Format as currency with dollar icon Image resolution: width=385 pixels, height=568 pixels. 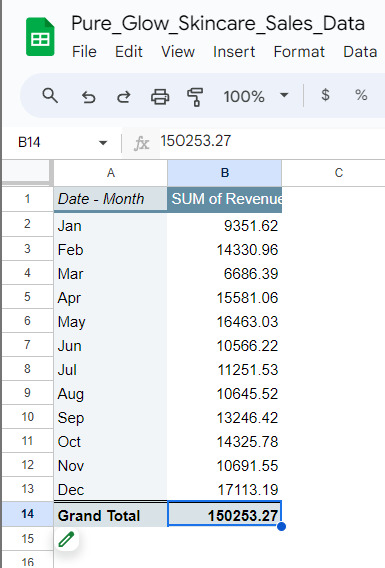[325, 95]
